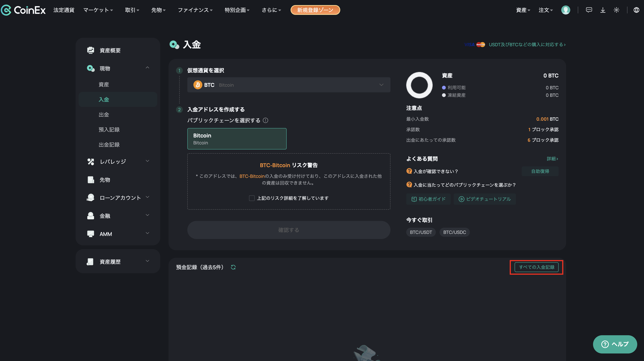Open the 特別企画 top menu
The width and height of the screenshot is (644, 361).
pyautogui.click(x=237, y=10)
